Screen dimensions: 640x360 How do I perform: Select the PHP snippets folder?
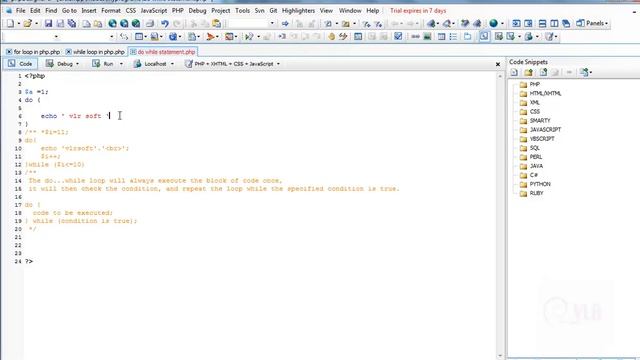530,84
